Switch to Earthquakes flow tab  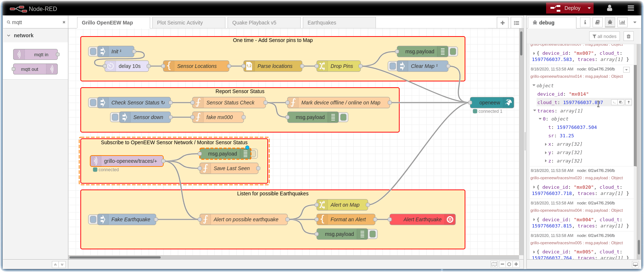339,23
